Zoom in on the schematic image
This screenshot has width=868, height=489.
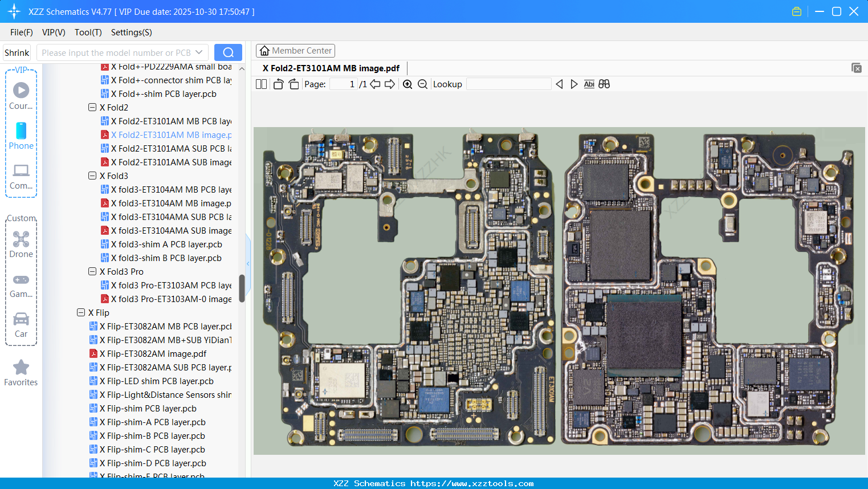(407, 84)
